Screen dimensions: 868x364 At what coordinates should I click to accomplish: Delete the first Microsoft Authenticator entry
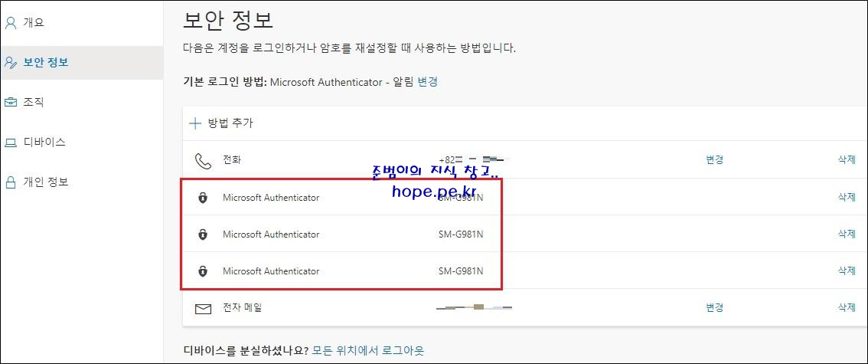847,197
